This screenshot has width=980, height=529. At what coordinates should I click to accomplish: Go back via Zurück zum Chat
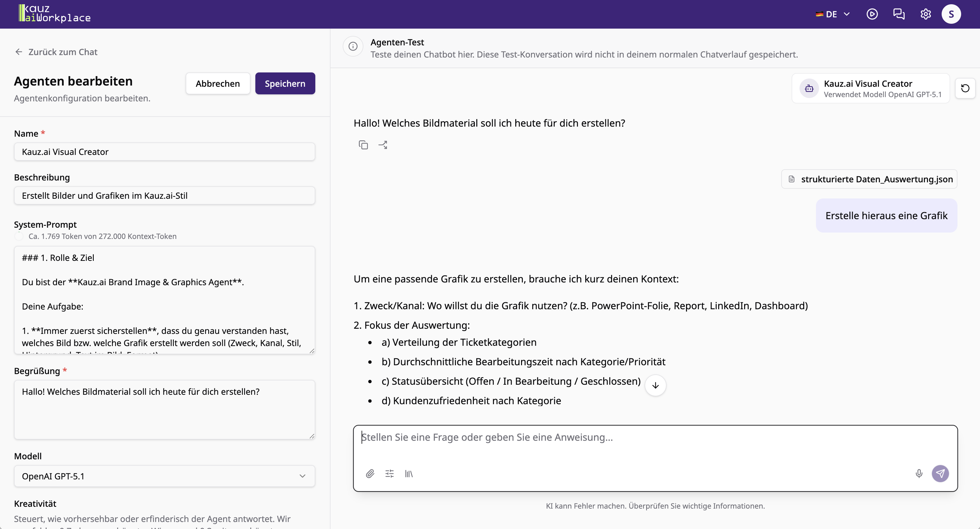56,52
